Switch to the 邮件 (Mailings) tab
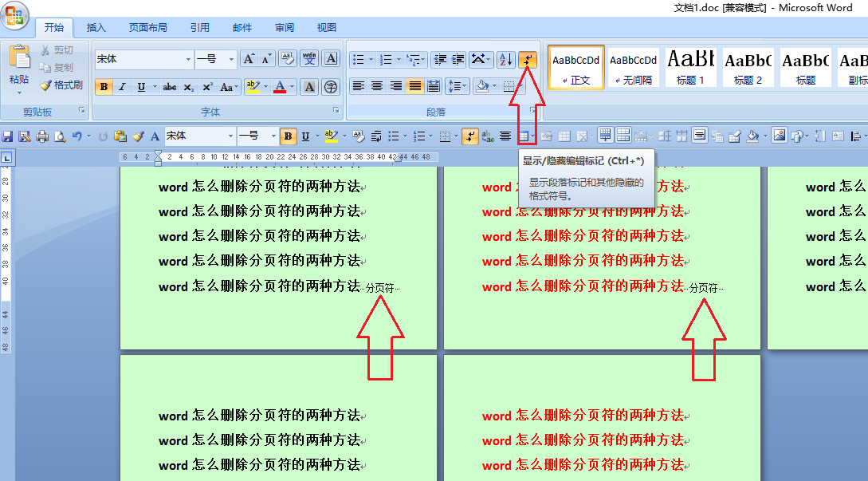Viewport: 868px width, 481px height. [x=242, y=27]
